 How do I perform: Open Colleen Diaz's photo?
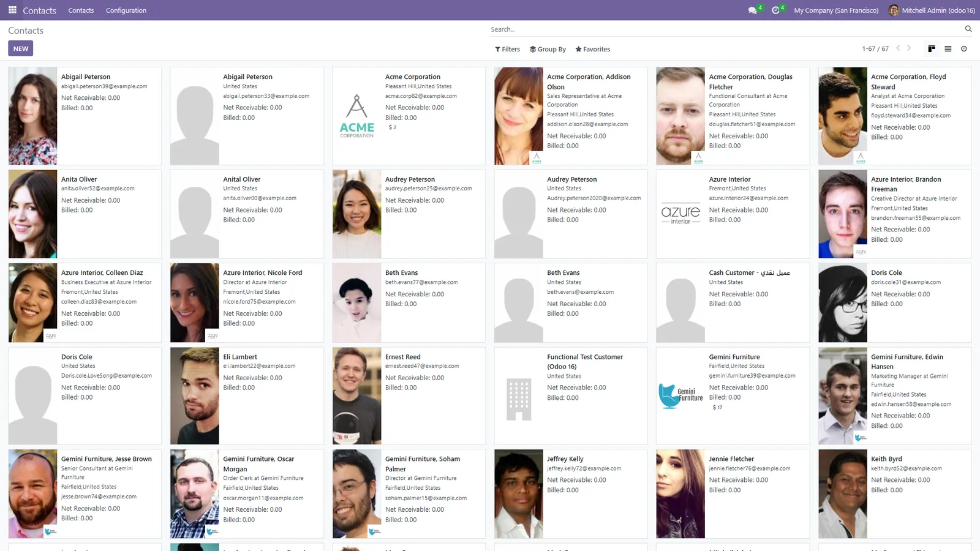coord(33,303)
